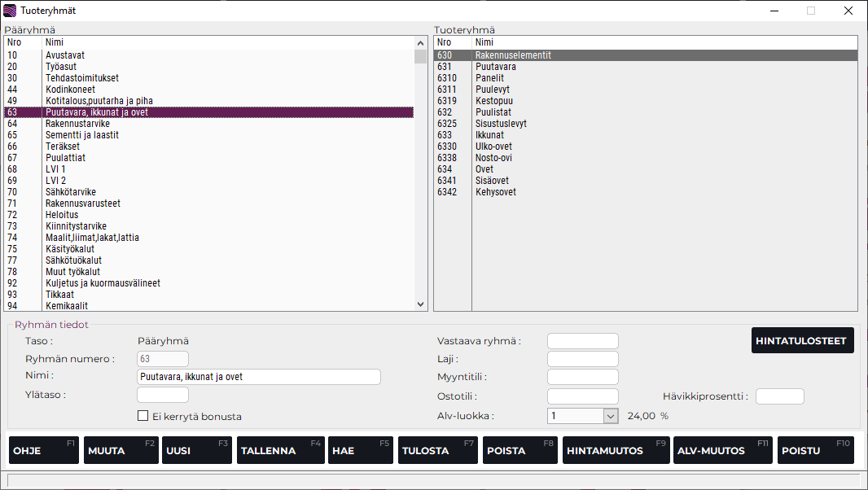Print the list using TULOSTA
This screenshot has height=490, width=868.
[437, 450]
